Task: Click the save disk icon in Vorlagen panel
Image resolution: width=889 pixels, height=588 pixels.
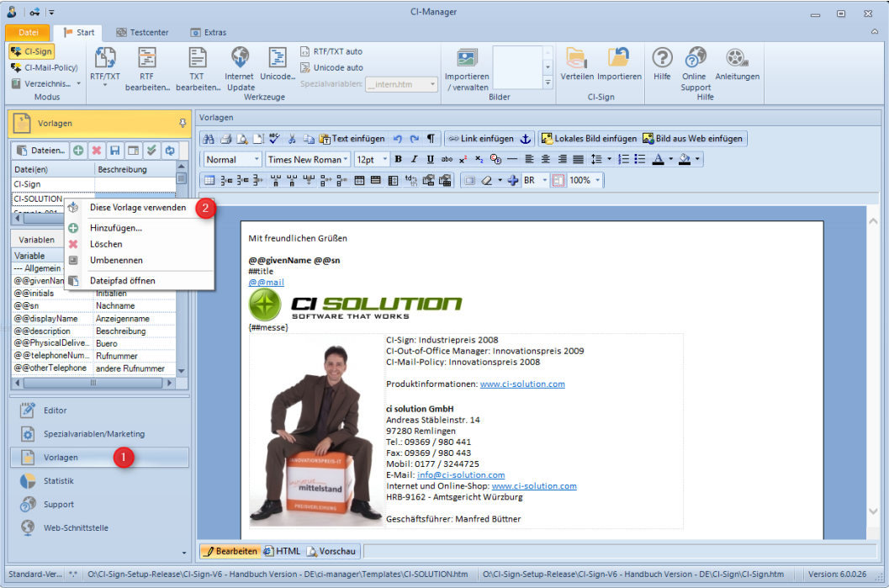Action: (115, 150)
